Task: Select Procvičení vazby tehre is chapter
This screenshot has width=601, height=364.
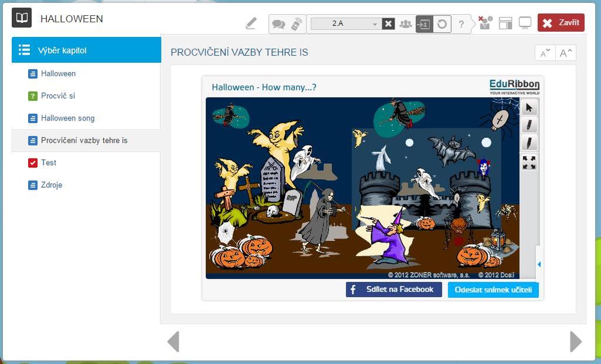Action: pos(86,141)
